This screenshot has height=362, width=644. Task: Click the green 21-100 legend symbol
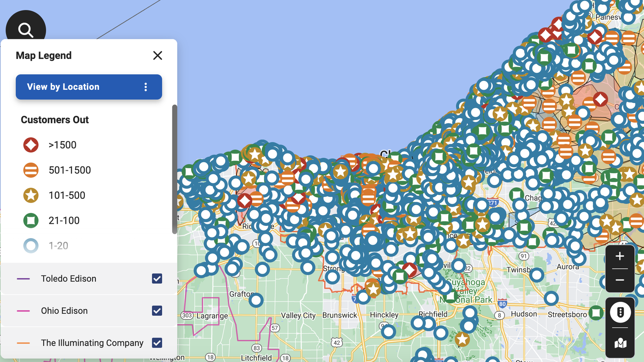pyautogui.click(x=31, y=220)
